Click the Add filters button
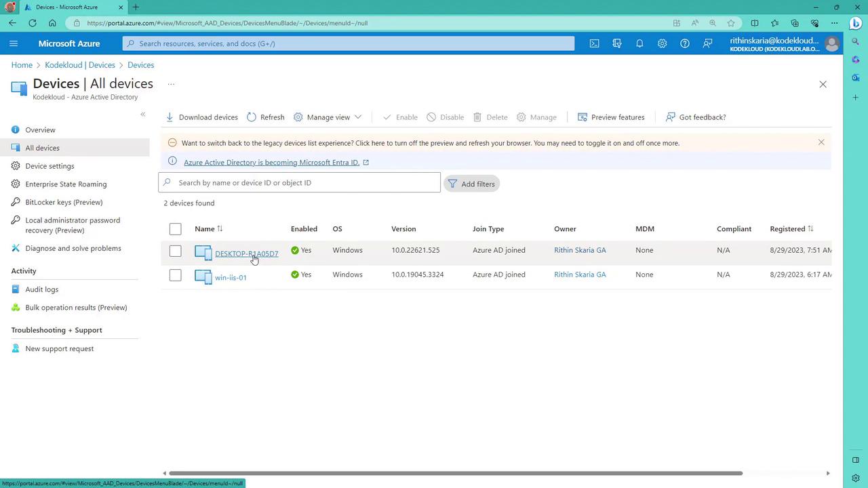868x488 pixels. [472, 184]
